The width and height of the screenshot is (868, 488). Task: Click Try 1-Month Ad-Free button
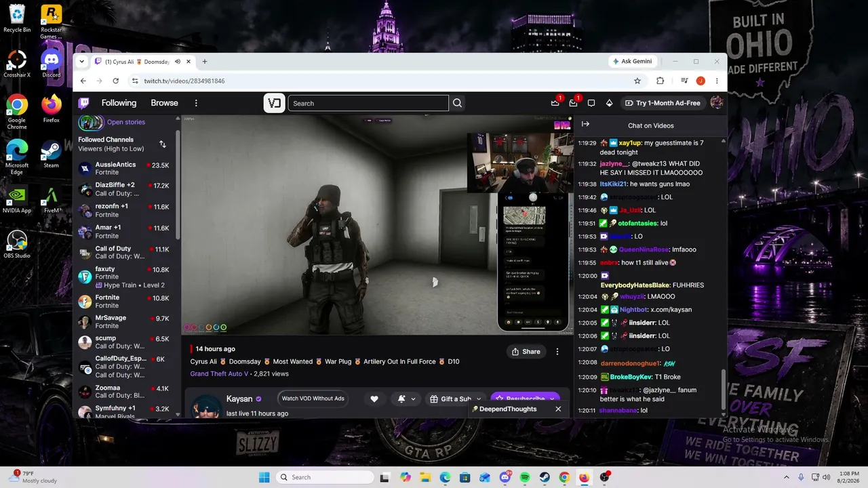point(663,103)
